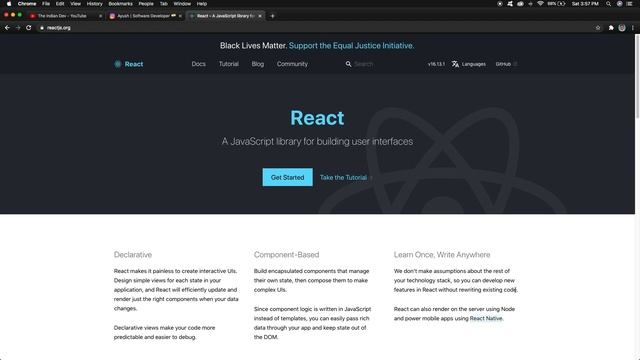
Task: Close The Indian Dev YouTube tab
Action: (x=100, y=16)
